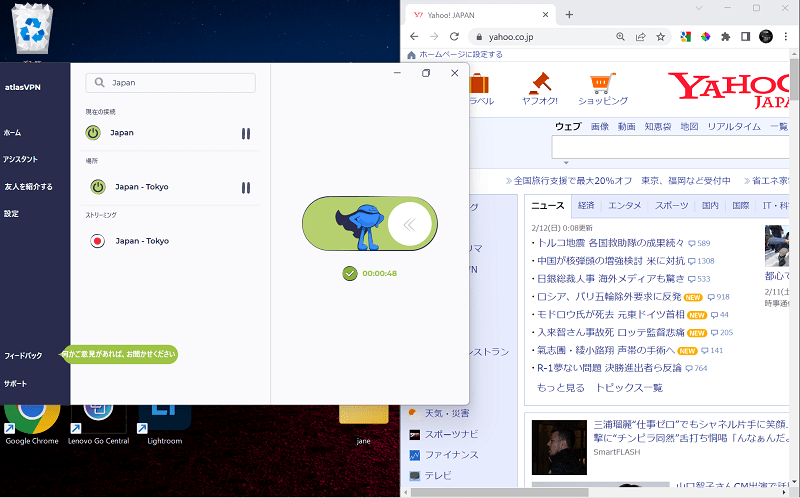This screenshot has height=498, width=800.
Task: Open the 経済 news tab
Action: pos(586,205)
